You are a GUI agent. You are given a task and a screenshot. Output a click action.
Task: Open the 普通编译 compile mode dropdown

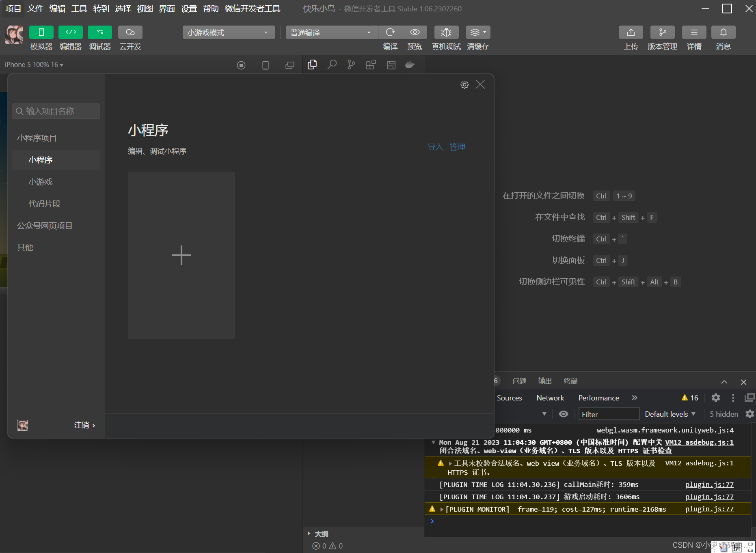click(332, 32)
